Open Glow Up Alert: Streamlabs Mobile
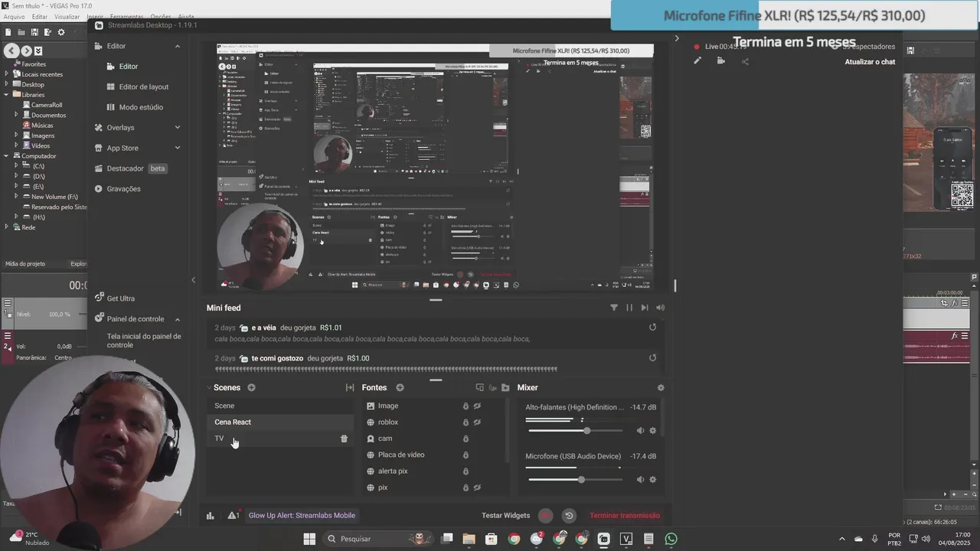 (x=302, y=516)
